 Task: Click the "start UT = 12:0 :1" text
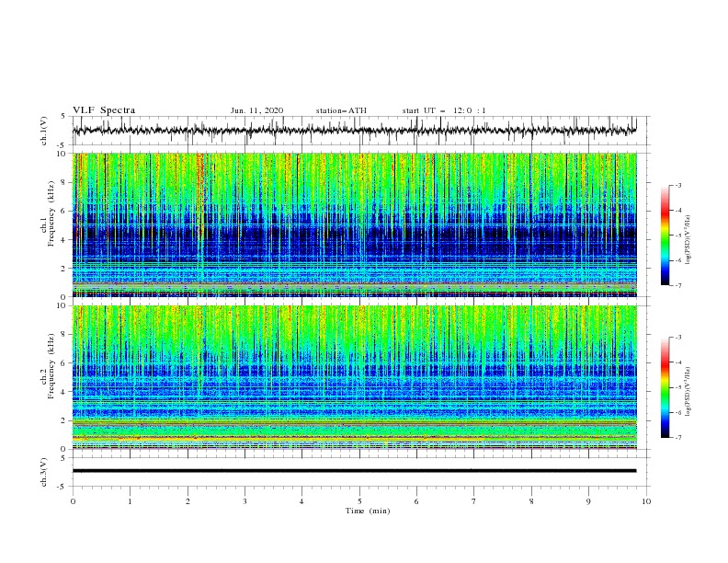[444, 110]
